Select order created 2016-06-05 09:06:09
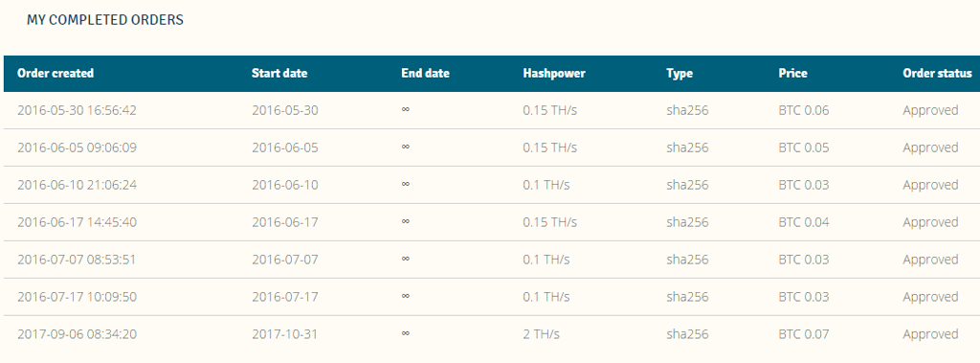 (x=77, y=147)
